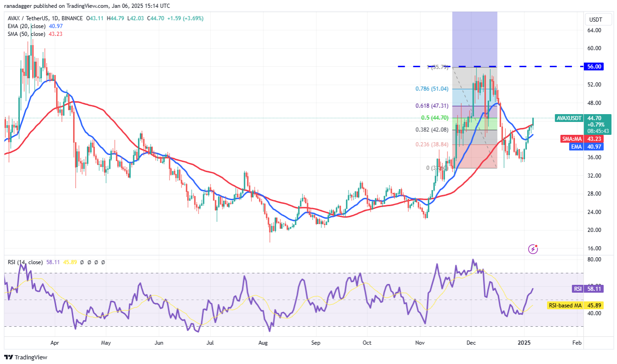Click the 64.00 price scale value
Viewport: 617px width, 364px height.
coord(595,30)
